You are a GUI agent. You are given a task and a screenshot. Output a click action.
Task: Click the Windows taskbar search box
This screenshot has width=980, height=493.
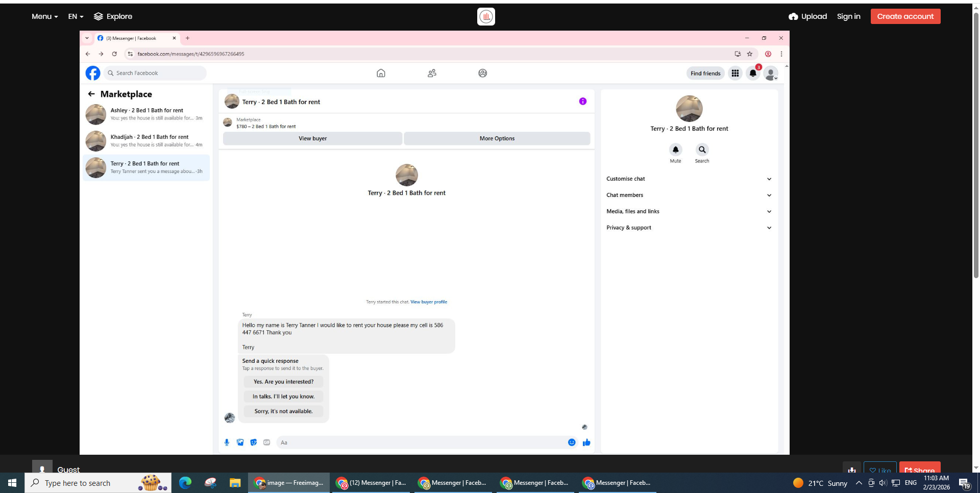click(x=98, y=483)
